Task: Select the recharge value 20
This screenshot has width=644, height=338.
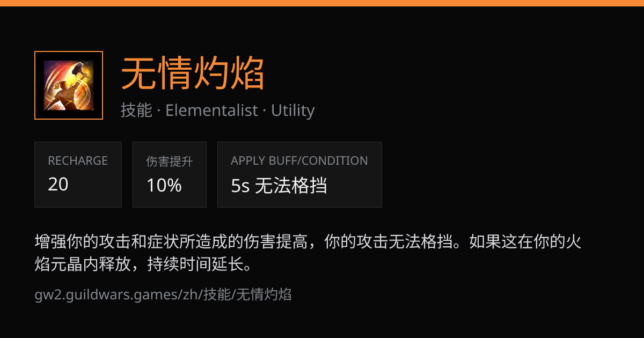Action: (x=58, y=185)
